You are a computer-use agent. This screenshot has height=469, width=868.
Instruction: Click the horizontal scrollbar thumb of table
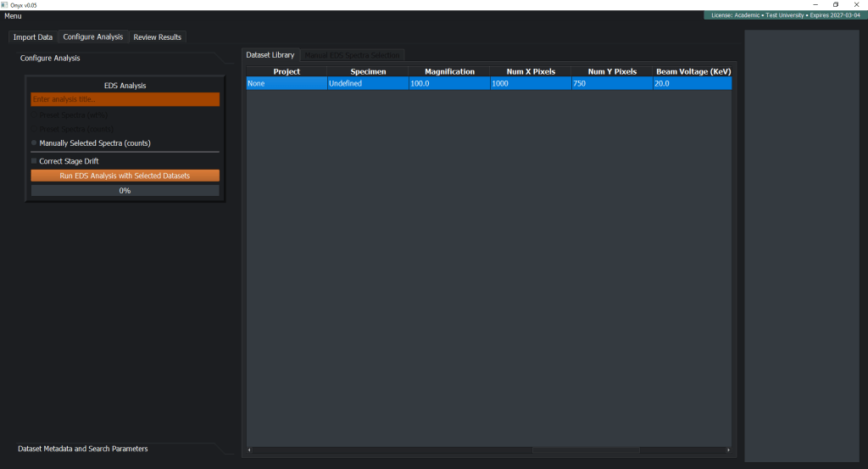tap(586, 450)
